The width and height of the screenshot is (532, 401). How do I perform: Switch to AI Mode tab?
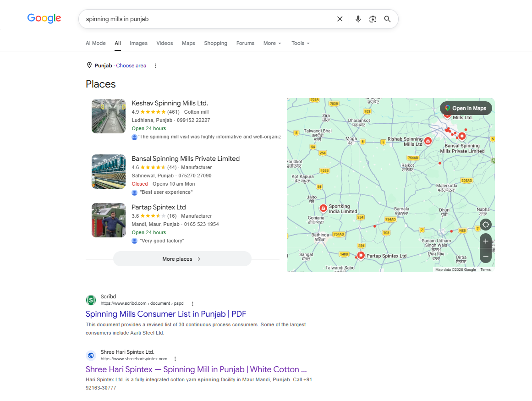(x=96, y=43)
